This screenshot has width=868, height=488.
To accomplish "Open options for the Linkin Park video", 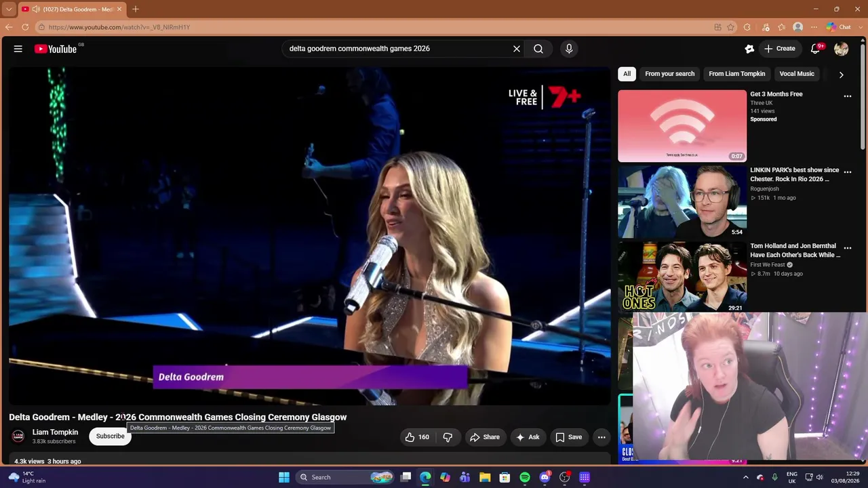I will (x=848, y=172).
